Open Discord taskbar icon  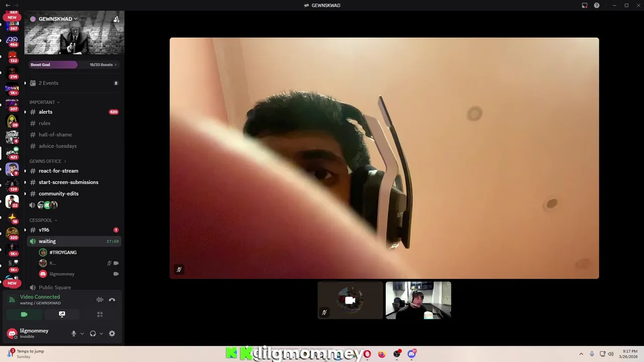tap(412, 354)
